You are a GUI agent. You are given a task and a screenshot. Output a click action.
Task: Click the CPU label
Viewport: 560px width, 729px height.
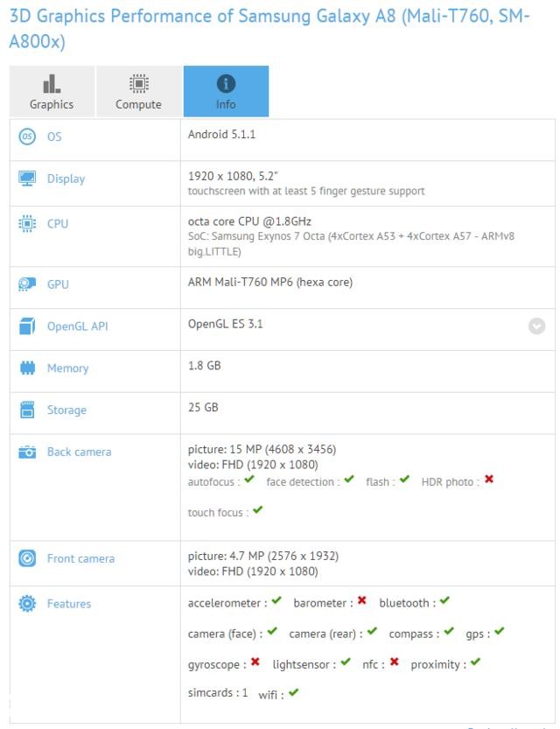[x=58, y=224]
